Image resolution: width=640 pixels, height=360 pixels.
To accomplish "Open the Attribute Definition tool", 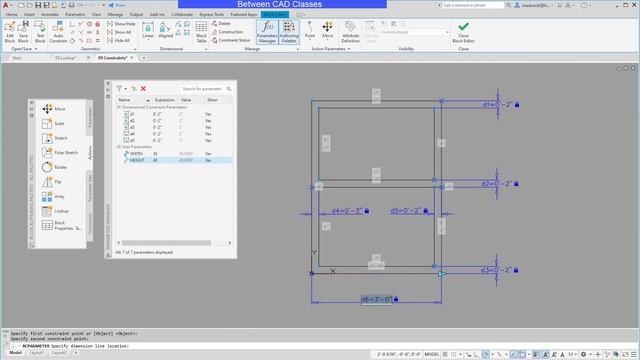I will pos(350,32).
